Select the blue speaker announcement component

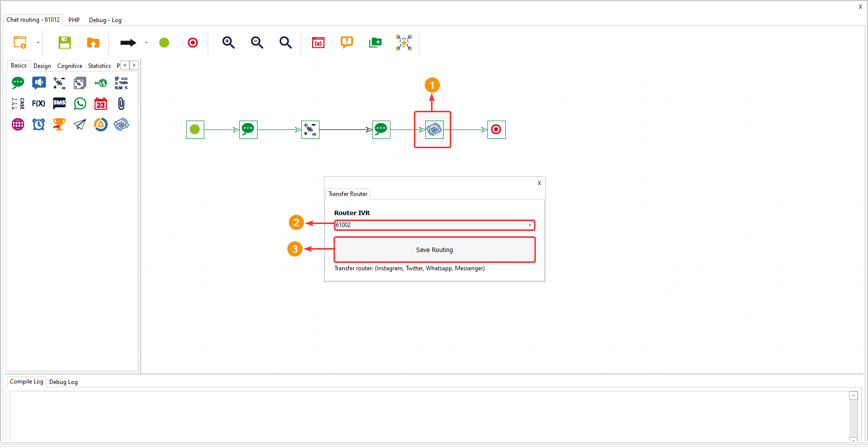(x=39, y=83)
